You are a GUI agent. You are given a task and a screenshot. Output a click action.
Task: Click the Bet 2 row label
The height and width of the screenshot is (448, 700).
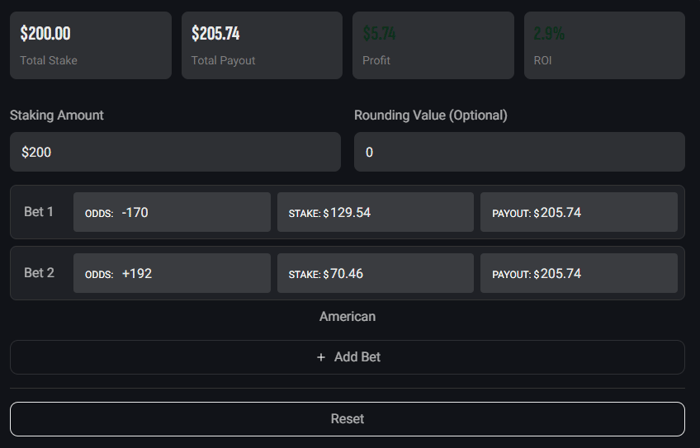[x=39, y=273]
